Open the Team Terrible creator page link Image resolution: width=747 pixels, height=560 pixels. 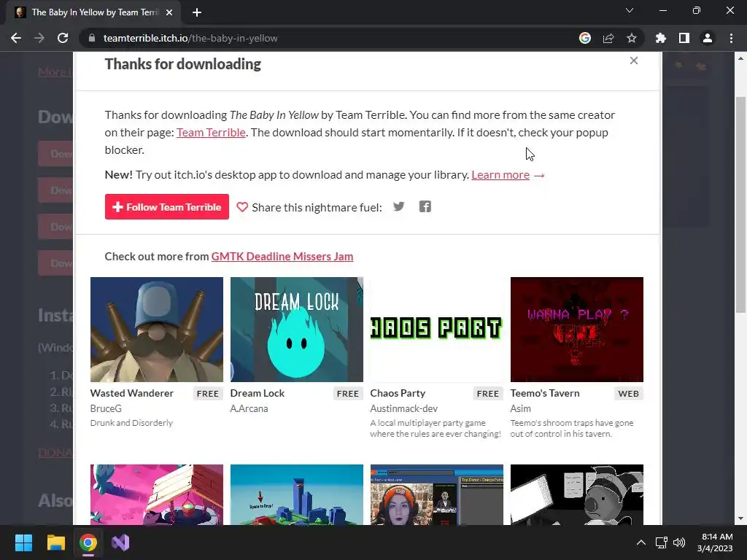211,133
